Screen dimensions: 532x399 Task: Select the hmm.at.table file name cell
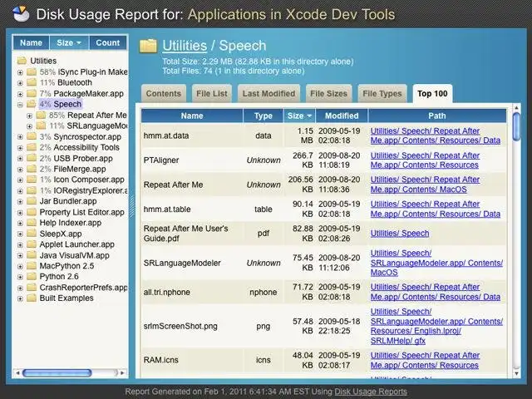[192, 209]
